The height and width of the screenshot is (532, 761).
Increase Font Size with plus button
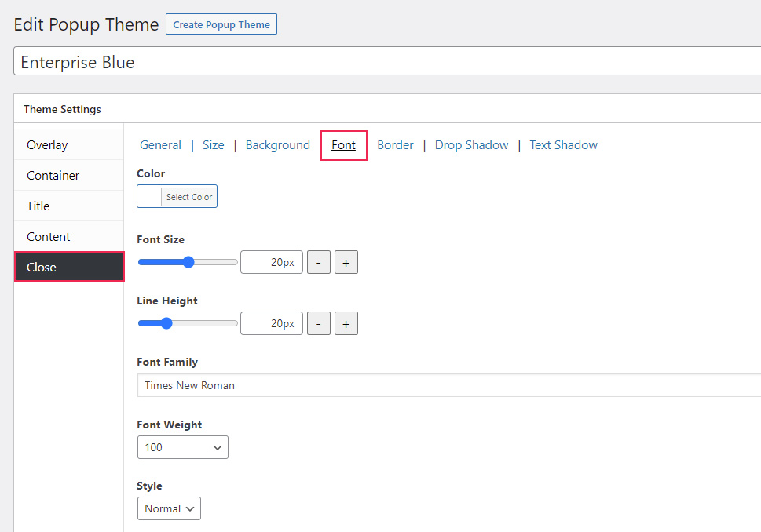[x=346, y=262]
